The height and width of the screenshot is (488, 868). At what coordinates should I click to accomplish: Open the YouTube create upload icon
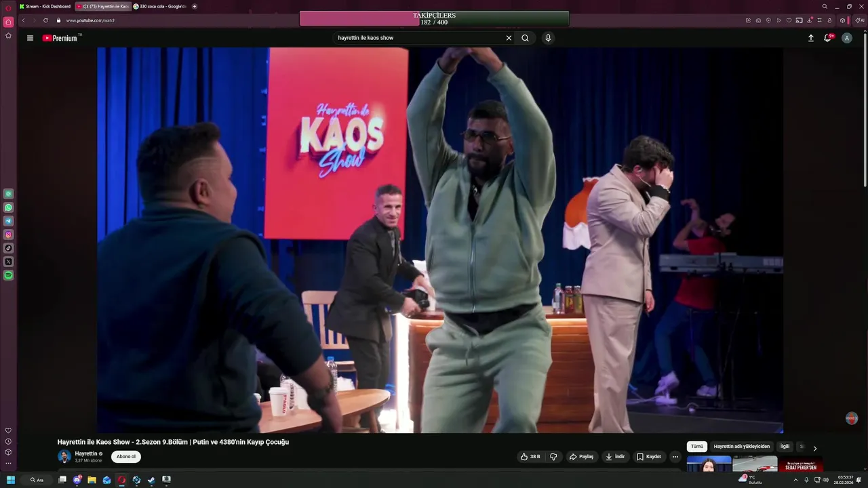pos(810,38)
